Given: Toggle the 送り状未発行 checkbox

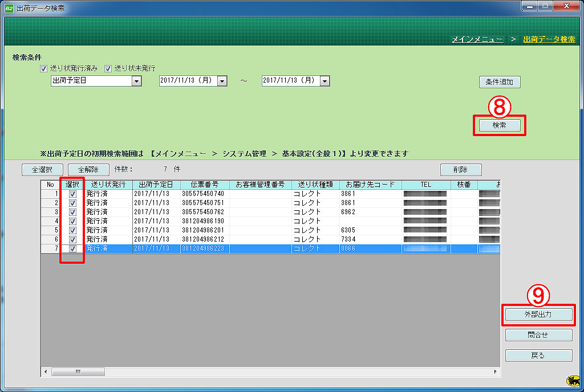Looking at the screenshot, I should pos(108,68).
